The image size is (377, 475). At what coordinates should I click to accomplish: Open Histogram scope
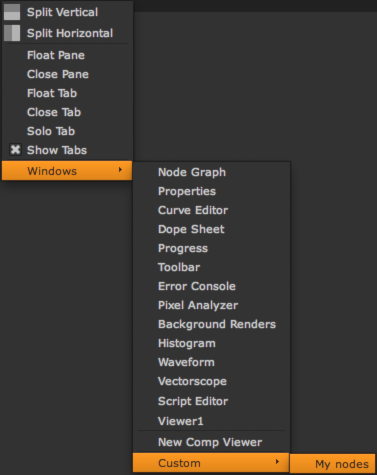point(187,343)
